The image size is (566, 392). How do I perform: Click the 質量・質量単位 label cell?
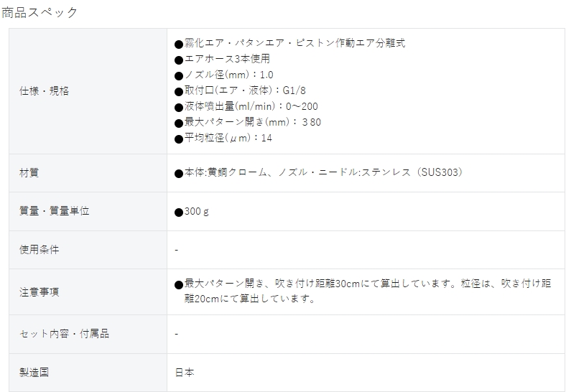[x=54, y=211]
